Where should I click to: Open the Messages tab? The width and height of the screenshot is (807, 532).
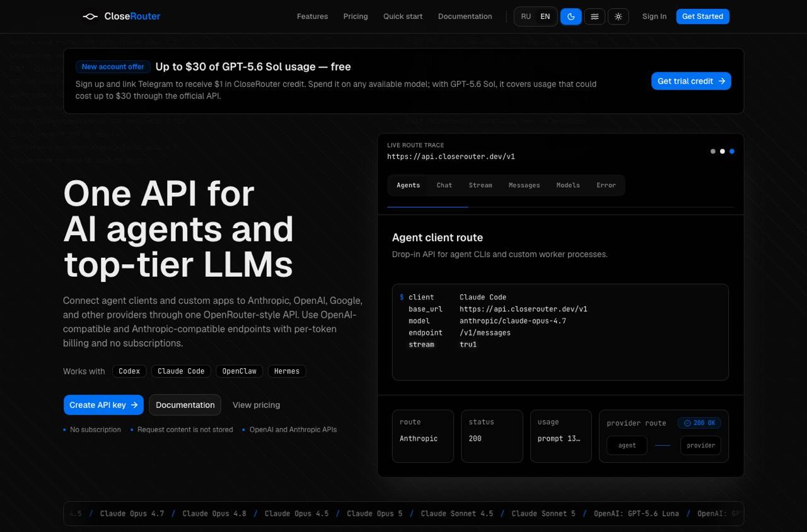click(524, 185)
